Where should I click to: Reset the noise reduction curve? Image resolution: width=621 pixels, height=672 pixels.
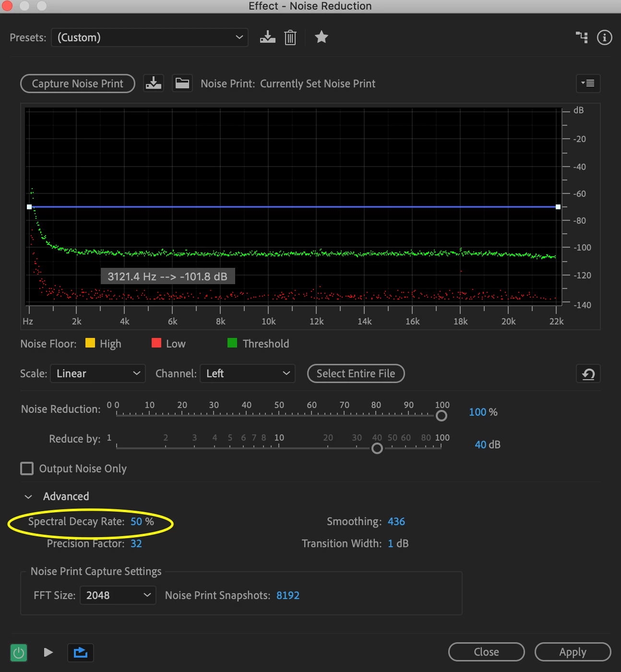(x=588, y=373)
